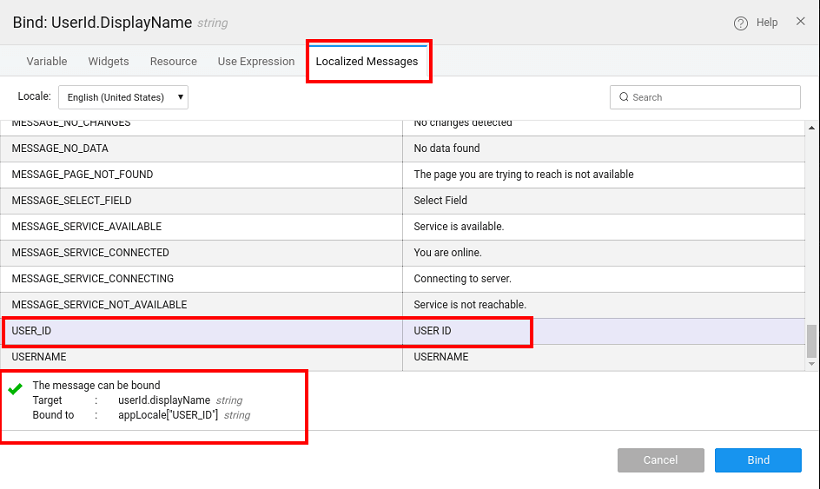Select the Localized Messages tab

point(367,61)
